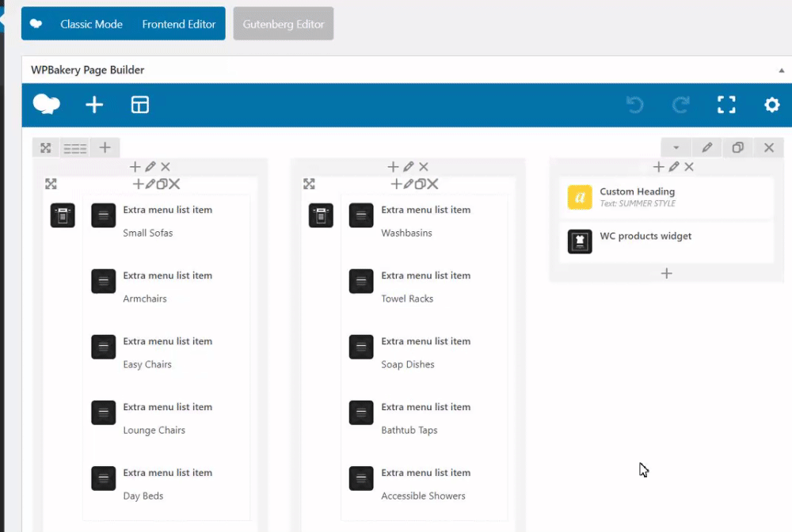Click the Soap Dishes list item icon
The width and height of the screenshot is (792, 532).
361,347
